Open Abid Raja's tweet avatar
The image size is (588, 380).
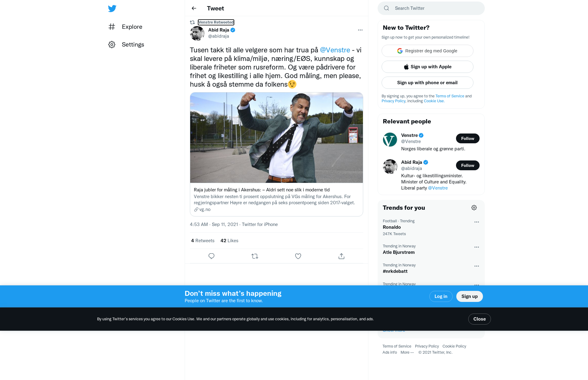197,33
